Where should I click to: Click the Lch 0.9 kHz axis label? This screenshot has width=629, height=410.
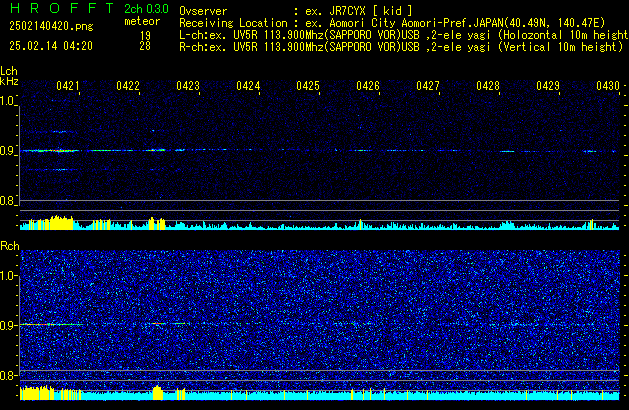[x=8, y=151]
